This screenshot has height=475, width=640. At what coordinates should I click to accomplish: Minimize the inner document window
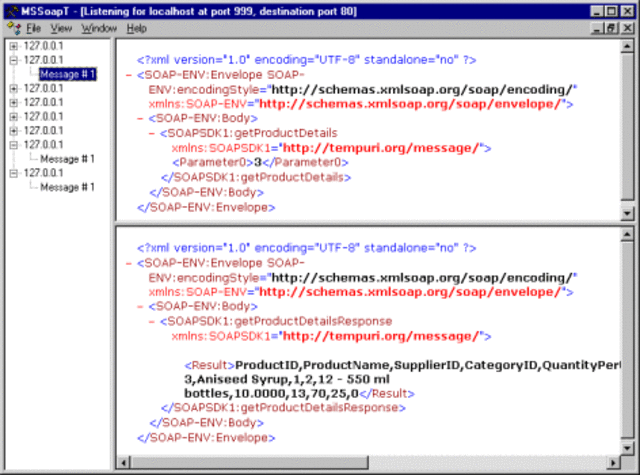(x=598, y=29)
